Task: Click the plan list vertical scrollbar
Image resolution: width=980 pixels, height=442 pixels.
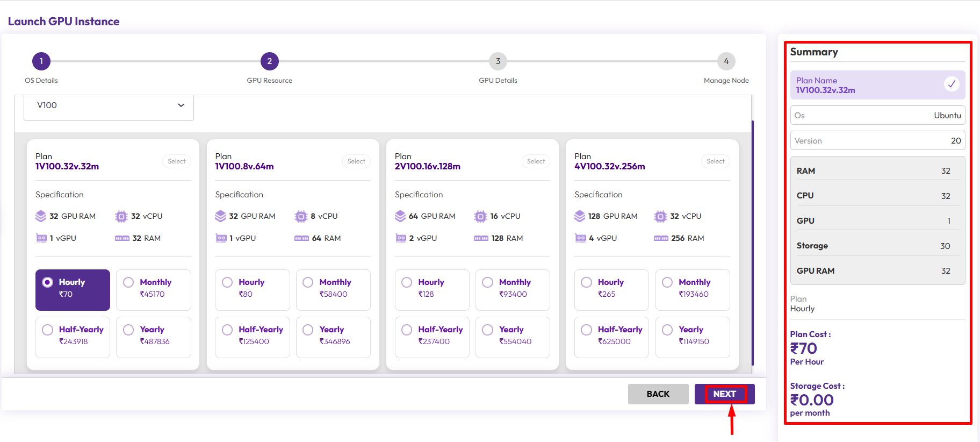Action: coord(752,242)
